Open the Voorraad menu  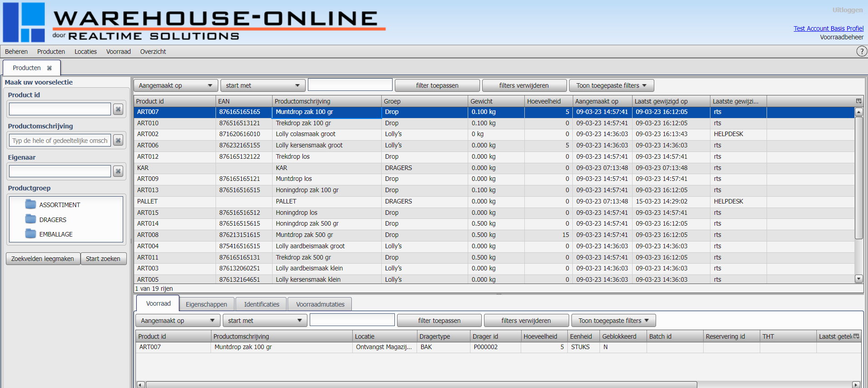(x=119, y=52)
